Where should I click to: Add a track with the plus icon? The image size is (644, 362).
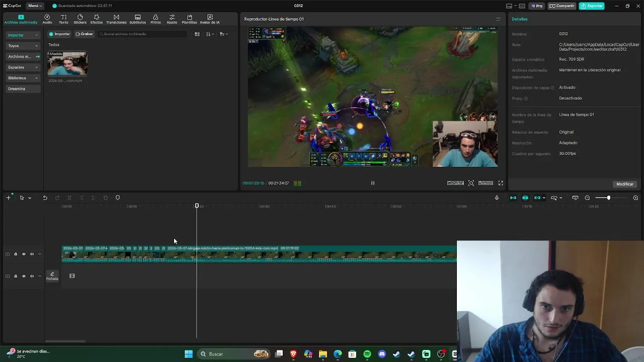[x=8, y=198]
